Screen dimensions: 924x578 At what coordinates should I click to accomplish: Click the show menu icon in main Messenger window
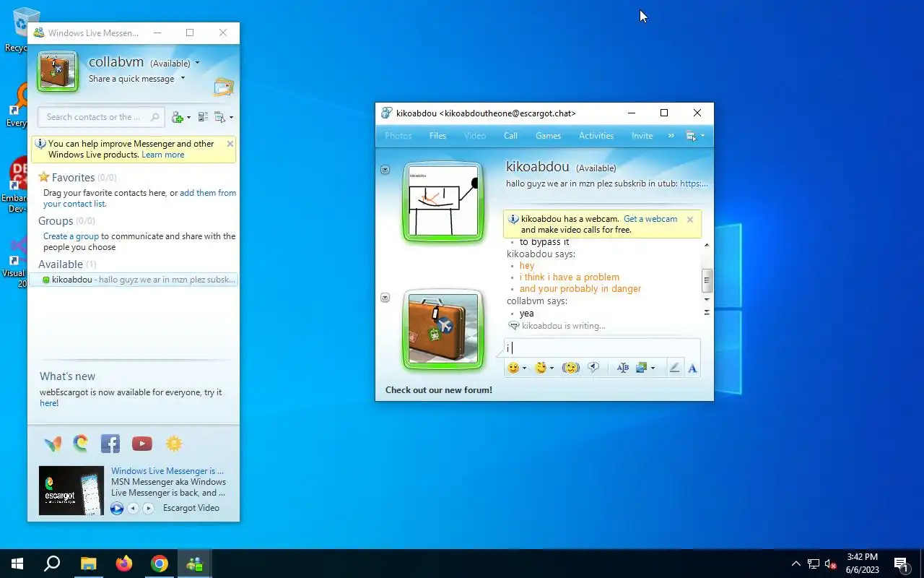(220, 117)
